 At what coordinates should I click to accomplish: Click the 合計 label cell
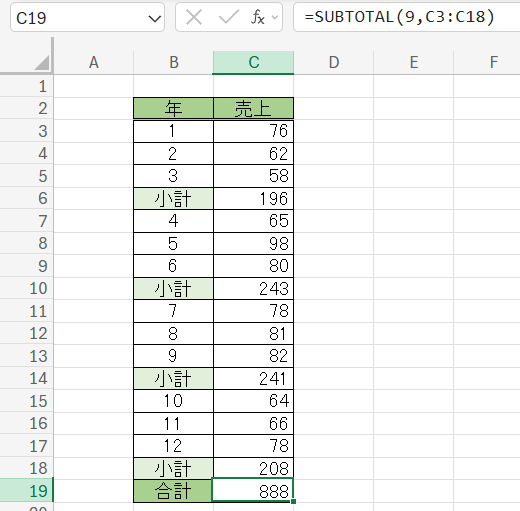173,491
